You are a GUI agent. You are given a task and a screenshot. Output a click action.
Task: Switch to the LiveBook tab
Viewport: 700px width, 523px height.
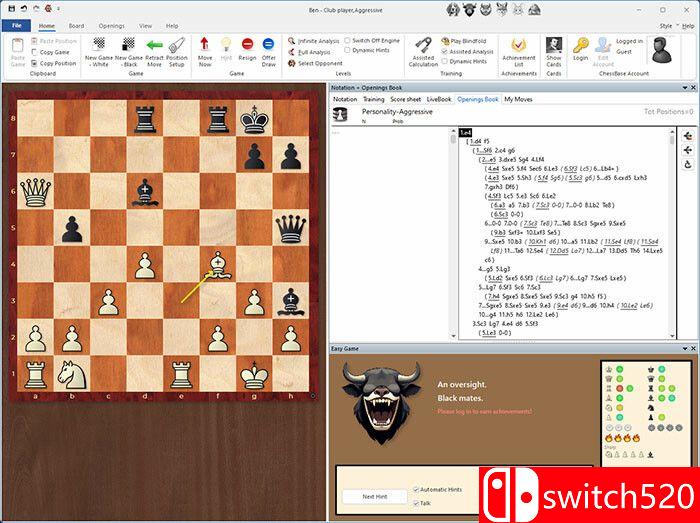coord(438,100)
